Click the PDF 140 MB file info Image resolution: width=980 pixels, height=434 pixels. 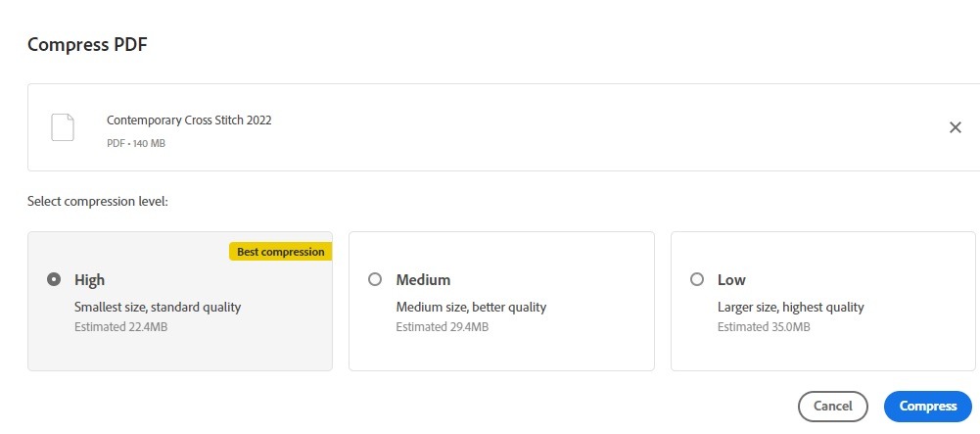pyautogui.click(x=136, y=144)
